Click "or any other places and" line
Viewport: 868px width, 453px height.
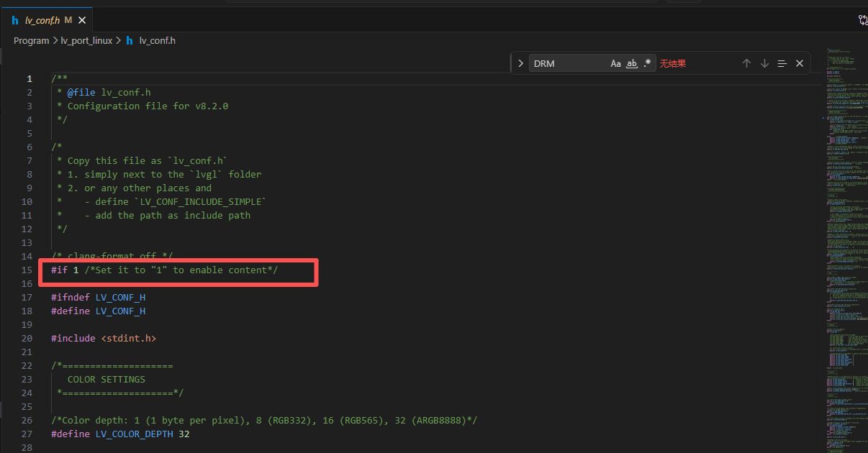(134, 188)
